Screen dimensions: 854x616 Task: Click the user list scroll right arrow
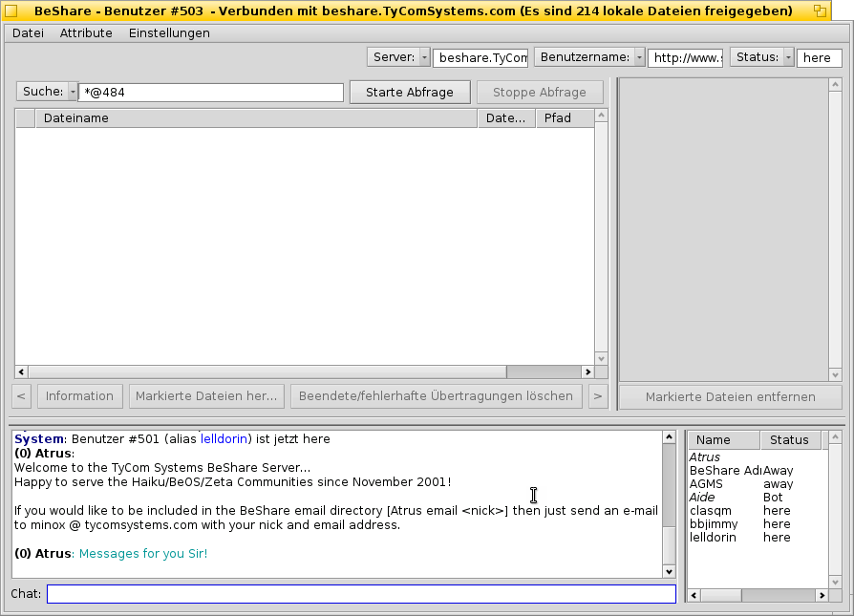[822, 595]
